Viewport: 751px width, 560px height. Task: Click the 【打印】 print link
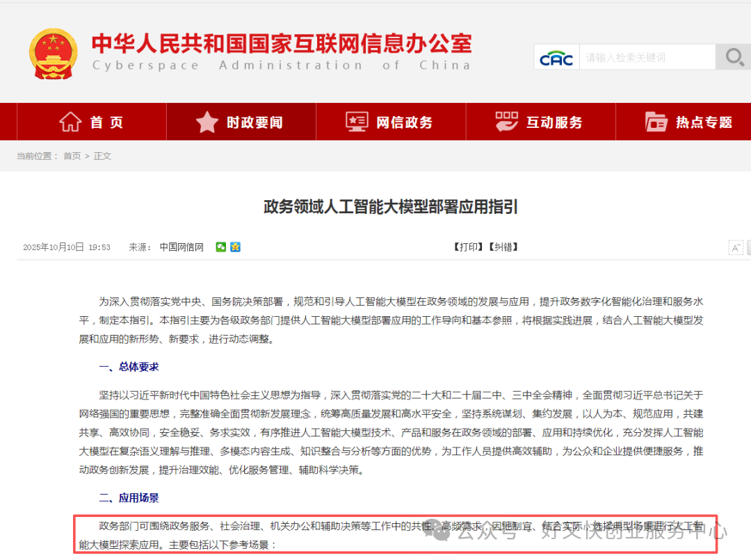(468, 247)
